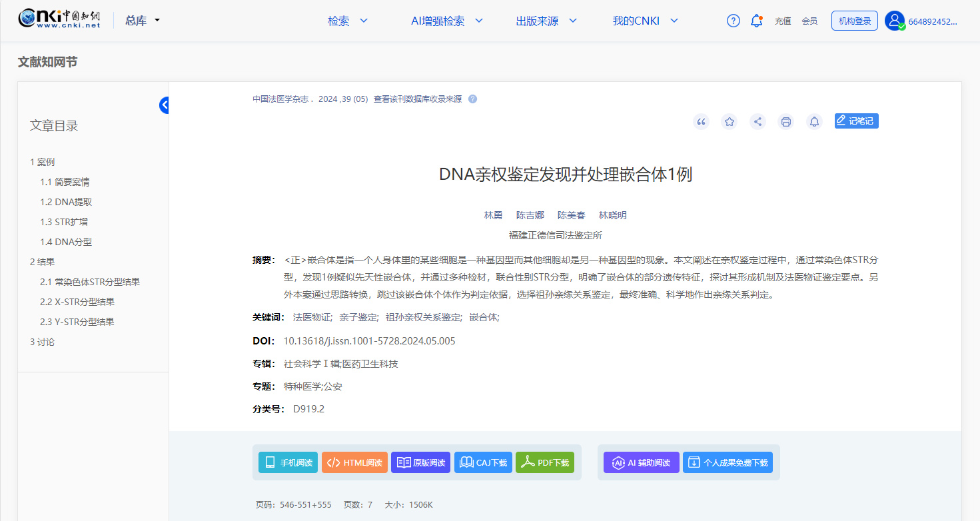Jump to section 1.2 DNA提取
The height and width of the screenshot is (521, 980).
[65, 202]
